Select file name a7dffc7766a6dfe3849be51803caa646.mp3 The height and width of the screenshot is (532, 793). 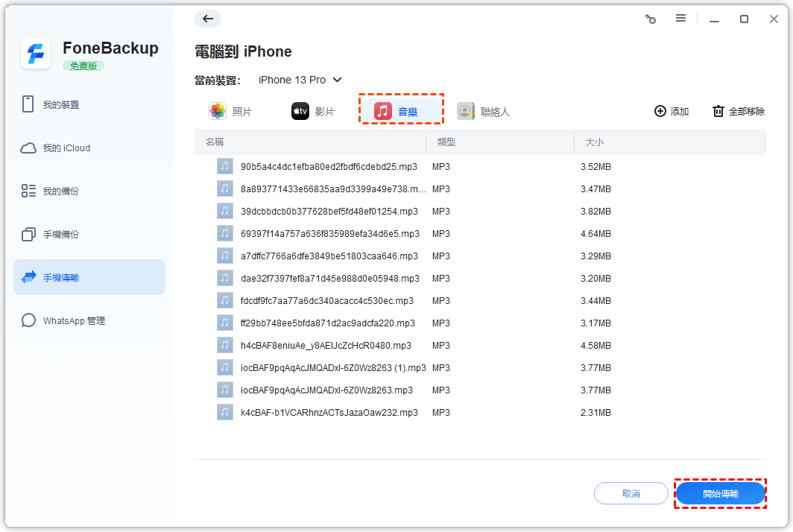coord(329,256)
